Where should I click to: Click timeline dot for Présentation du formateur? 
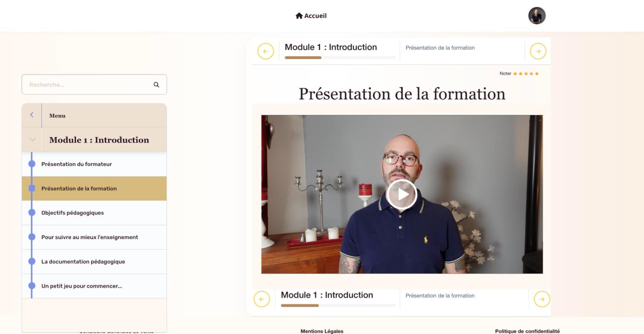click(x=32, y=164)
